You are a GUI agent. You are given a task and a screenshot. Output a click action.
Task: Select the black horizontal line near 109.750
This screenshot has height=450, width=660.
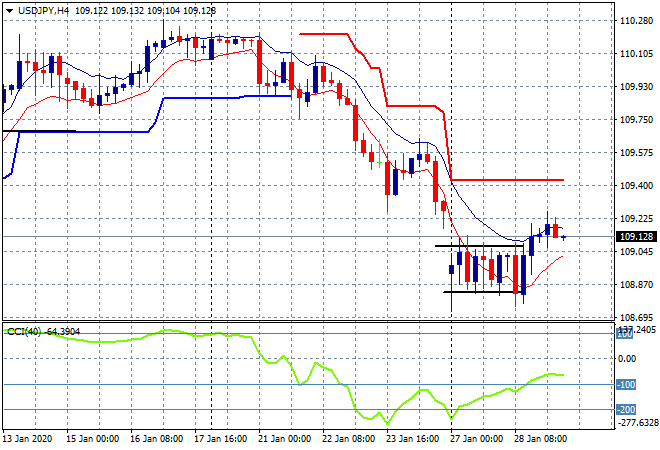(39, 131)
